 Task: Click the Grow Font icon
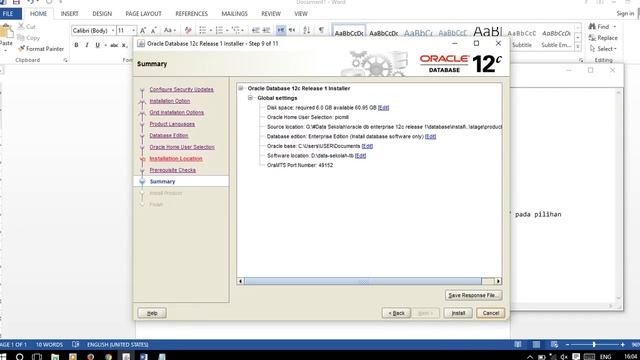click(143, 30)
